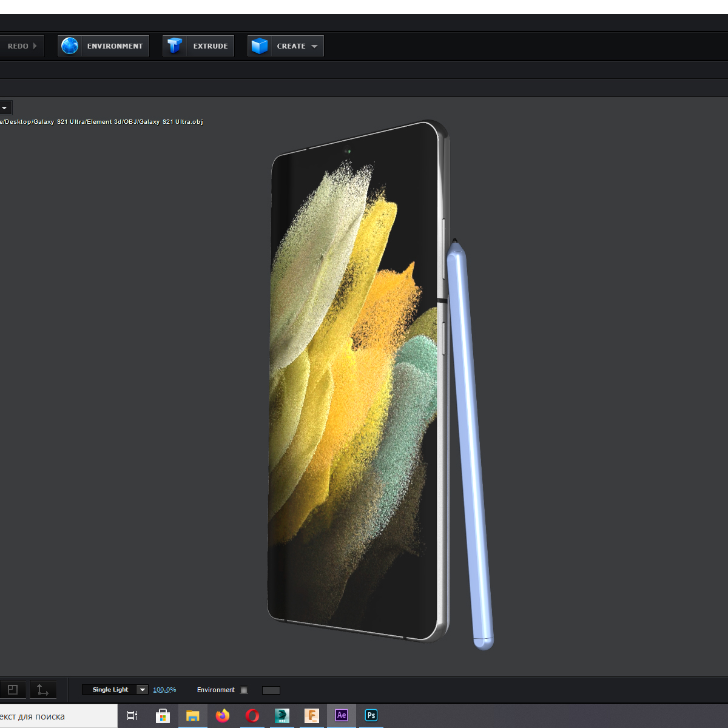Click the Single Light dropdown arrow
Viewport: 728px width, 728px height.
coord(143,690)
